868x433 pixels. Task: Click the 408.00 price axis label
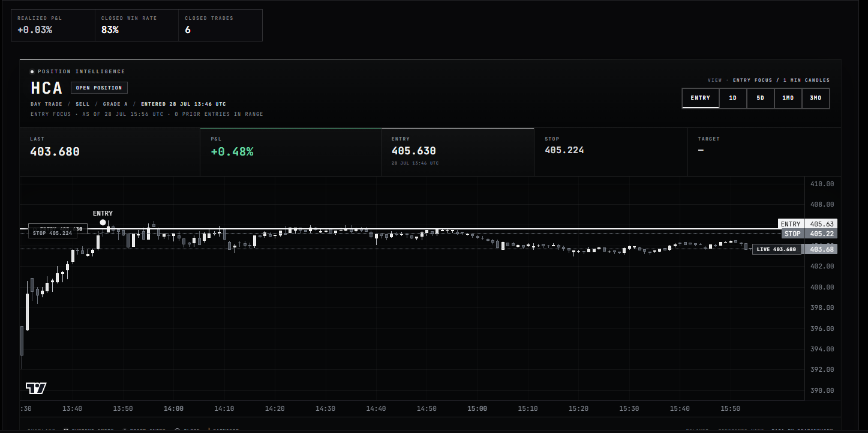[x=822, y=204]
